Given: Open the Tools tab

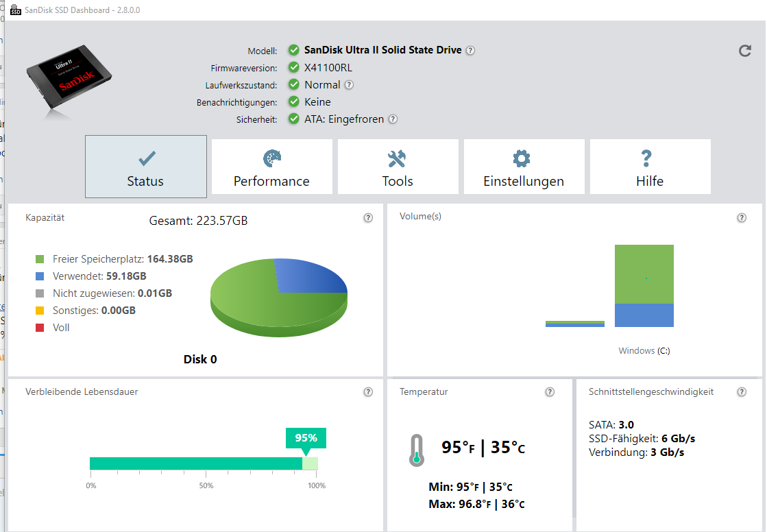Looking at the screenshot, I should (398, 167).
